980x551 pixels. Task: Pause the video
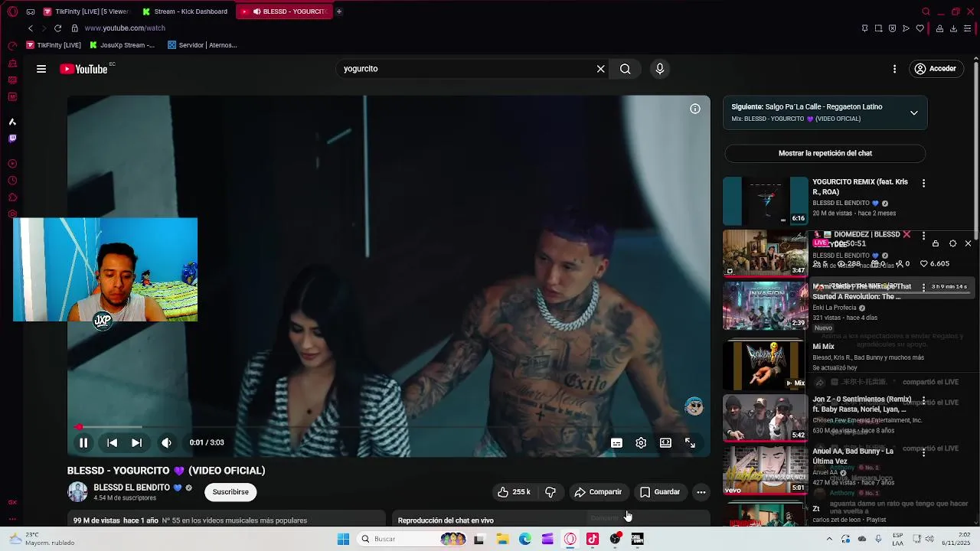pyautogui.click(x=83, y=442)
